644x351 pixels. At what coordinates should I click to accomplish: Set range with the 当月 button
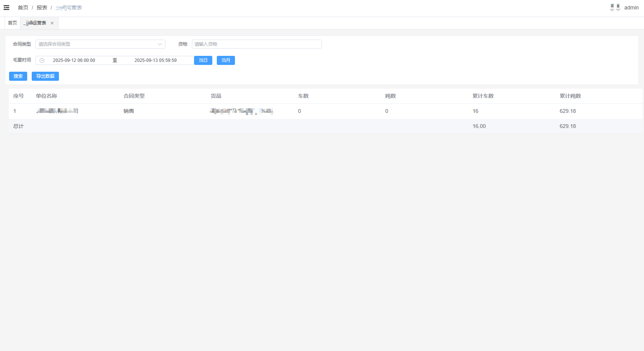(226, 60)
